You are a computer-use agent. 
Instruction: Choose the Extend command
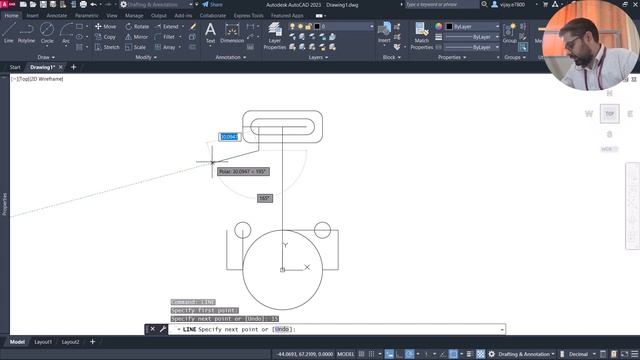click(167, 27)
